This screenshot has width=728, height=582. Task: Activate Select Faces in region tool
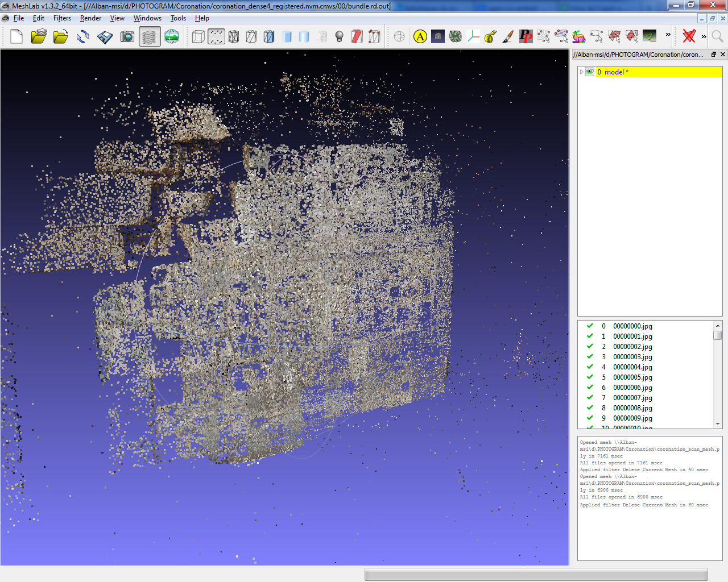[x=614, y=37]
